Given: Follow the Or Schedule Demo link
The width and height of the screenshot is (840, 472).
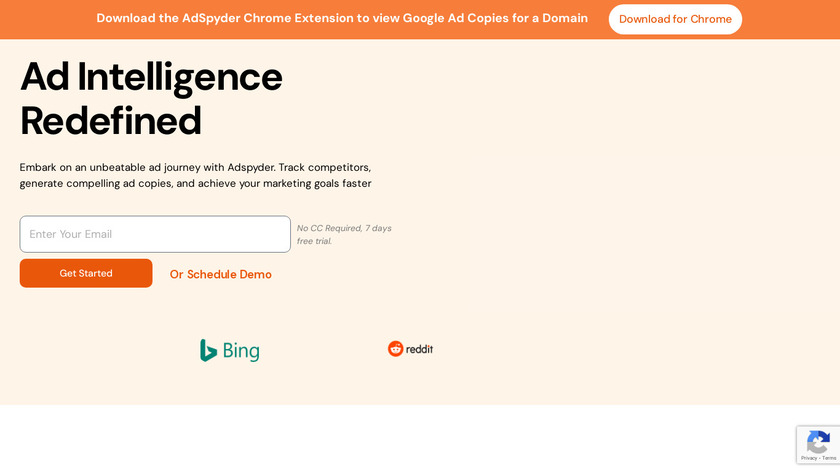Looking at the screenshot, I should tap(220, 274).
